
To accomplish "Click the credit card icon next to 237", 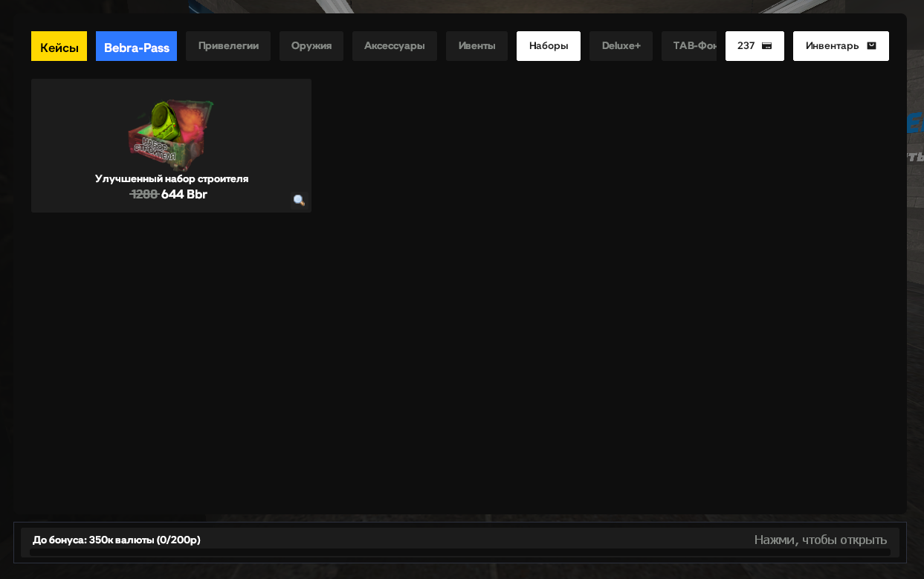I will coord(766,46).
